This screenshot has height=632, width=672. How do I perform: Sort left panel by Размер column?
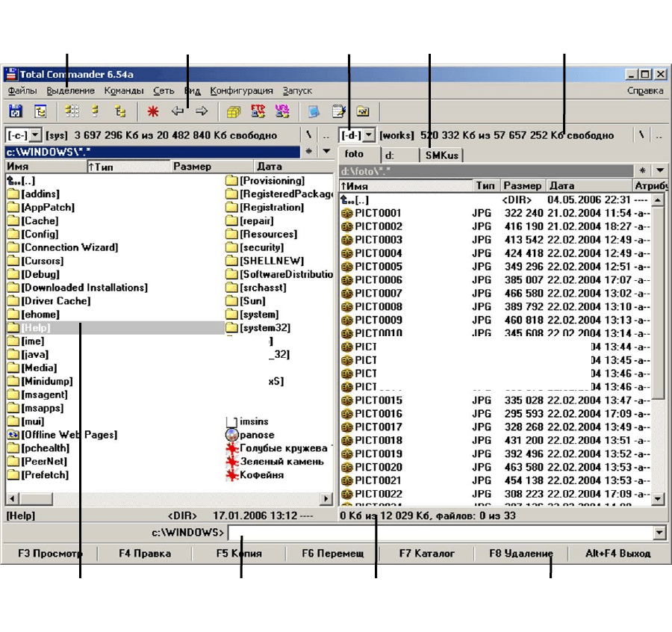pos(213,167)
